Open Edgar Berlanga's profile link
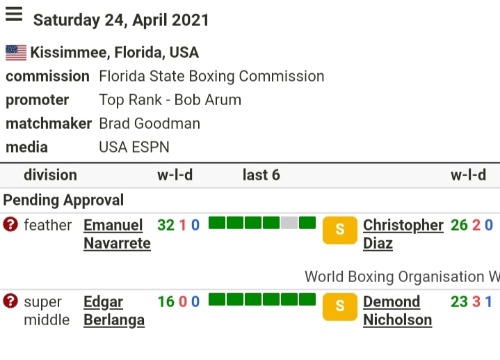 [114, 311]
